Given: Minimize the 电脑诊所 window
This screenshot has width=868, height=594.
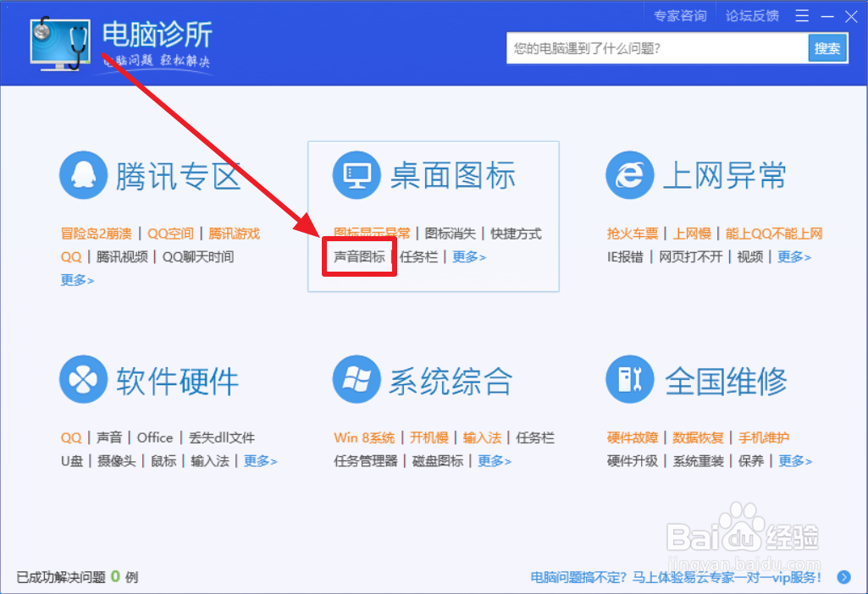Looking at the screenshot, I should 827,17.
